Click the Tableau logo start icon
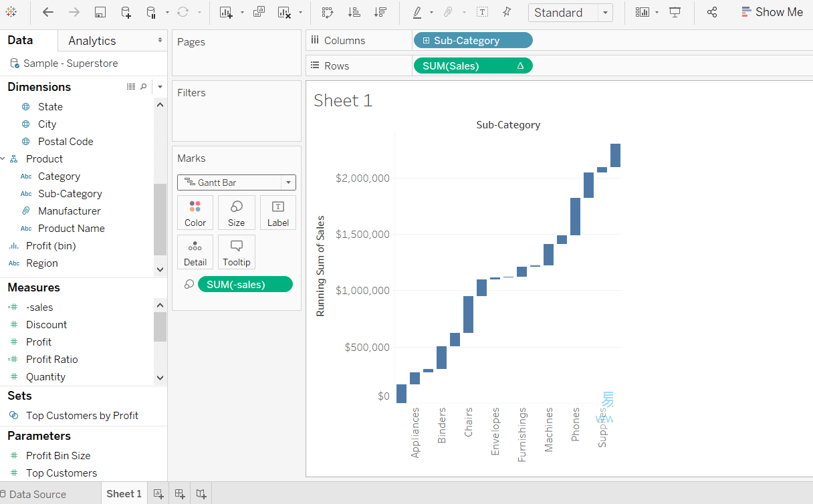This screenshot has width=813, height=504. tap(11, 12)
